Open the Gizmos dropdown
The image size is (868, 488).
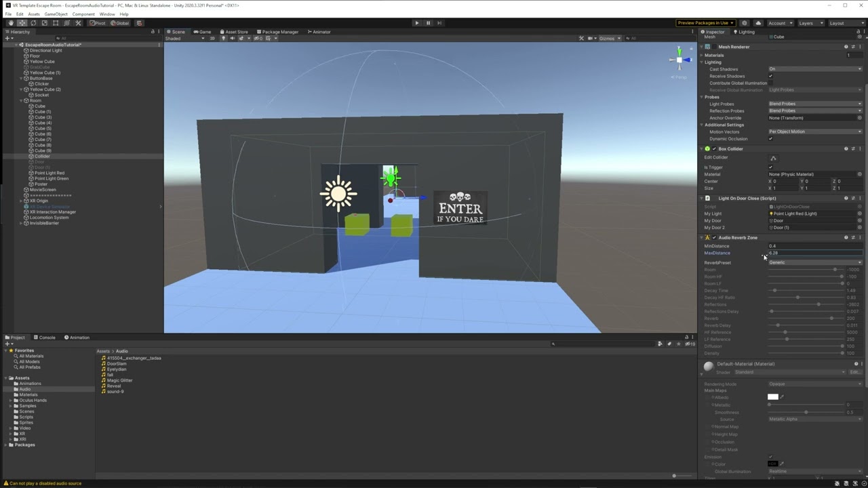point(608,39)
